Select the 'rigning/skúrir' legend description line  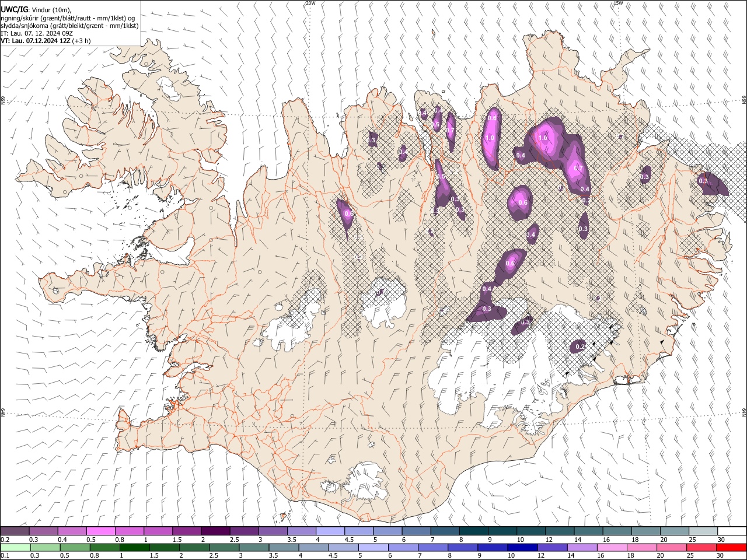point(68,18)
